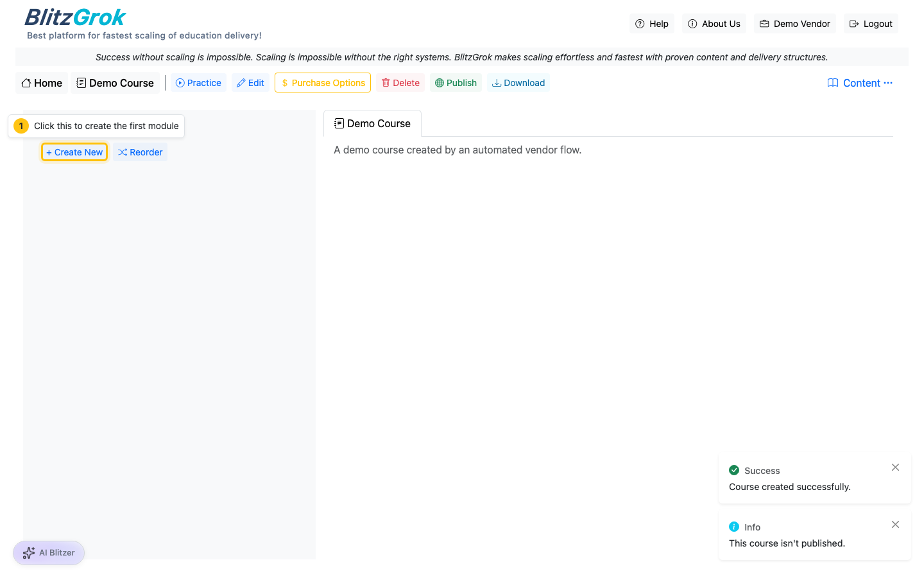Open the Help page
Viewport: 924px width, 578px height.
(651, 24)
